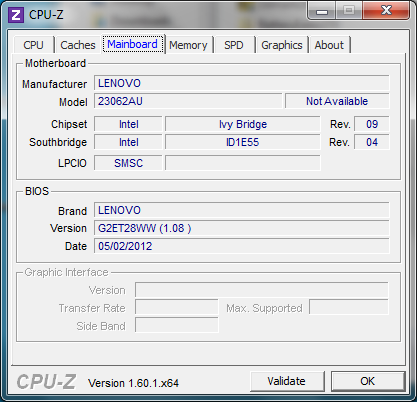417x402 pixels.
Task: Click the Side Band field
Action: [x=177, y=325]
